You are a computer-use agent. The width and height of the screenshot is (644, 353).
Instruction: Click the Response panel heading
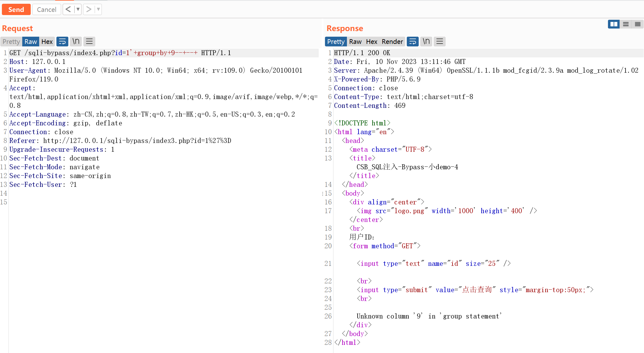(x=345, y=28)
